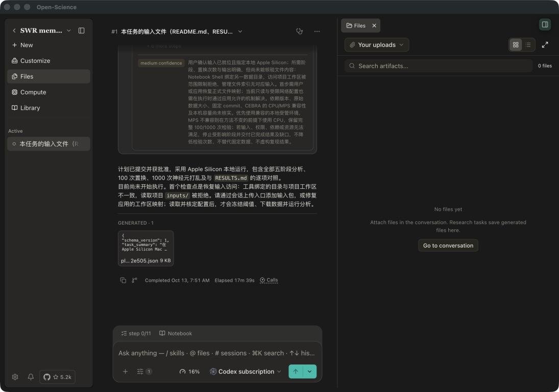Open generated pl...2e505.json file thumbnail
Viewport: 559px width, 392px height.
146,248
